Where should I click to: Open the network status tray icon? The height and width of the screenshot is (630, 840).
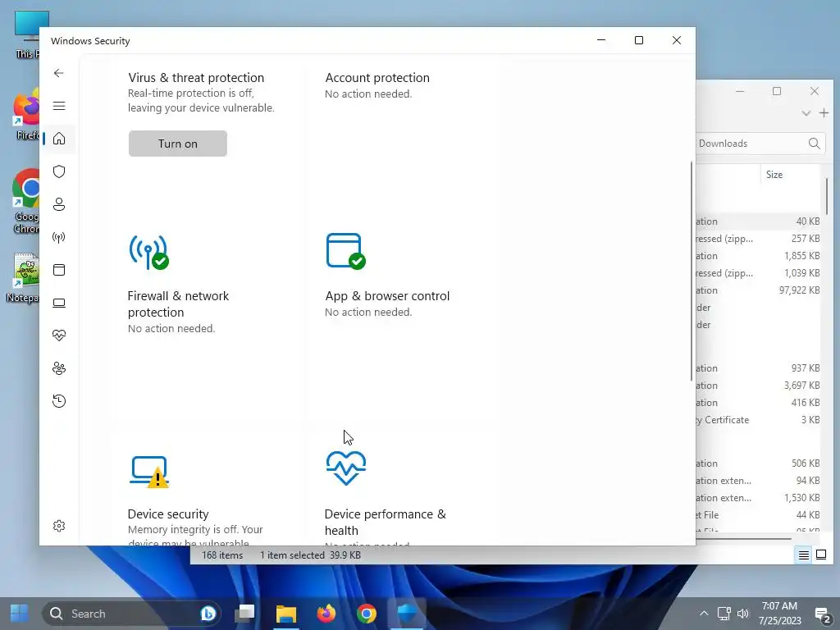[724, 614]
